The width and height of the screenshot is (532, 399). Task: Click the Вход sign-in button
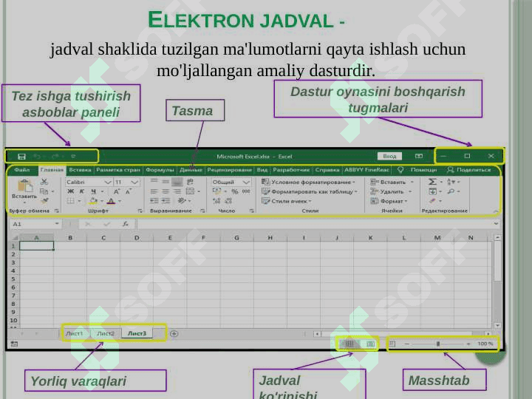pyautogui.click(x=389, y=156)
